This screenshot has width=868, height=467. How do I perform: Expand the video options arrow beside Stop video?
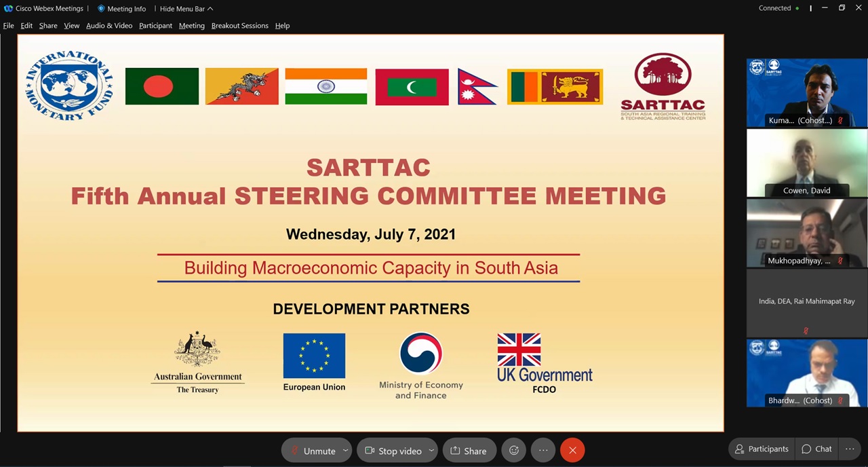pyautogui.click(x=431, y=451)
